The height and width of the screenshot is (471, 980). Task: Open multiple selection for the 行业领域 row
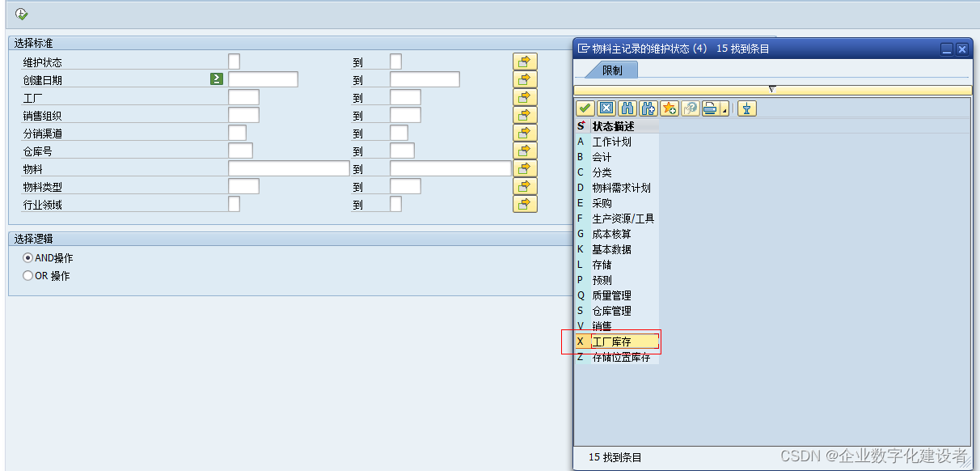coord(524,204)
